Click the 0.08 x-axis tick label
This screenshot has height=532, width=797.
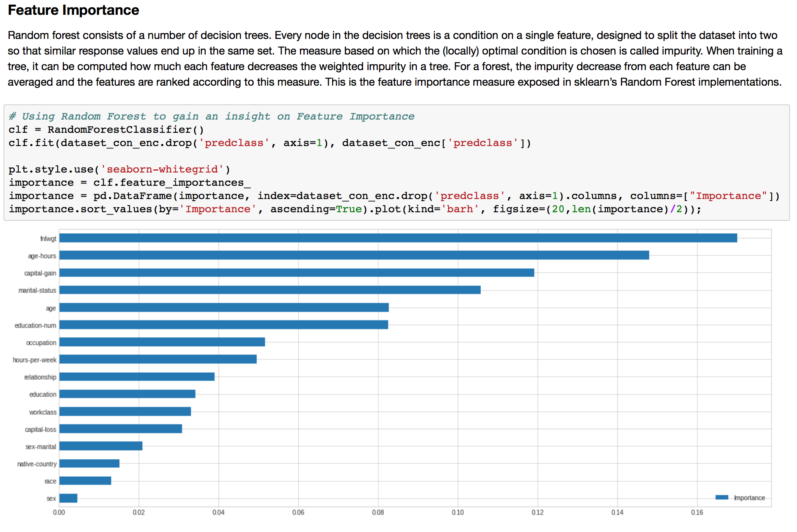click(377, 513)
